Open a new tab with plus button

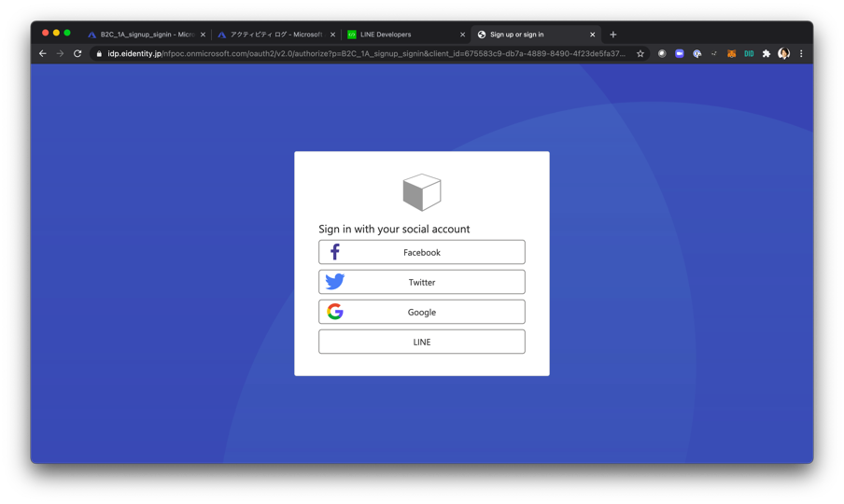[613, 35]
